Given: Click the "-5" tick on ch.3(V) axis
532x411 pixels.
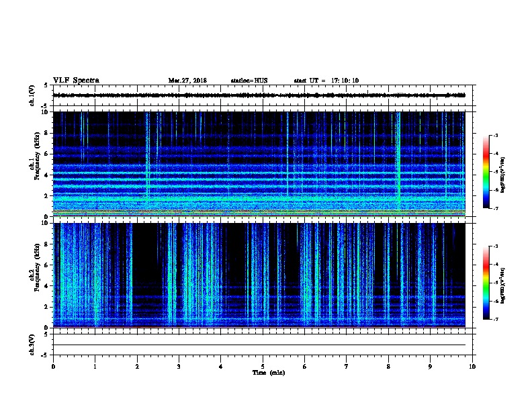Looking at the screenshot, I should tap(45, 355).
